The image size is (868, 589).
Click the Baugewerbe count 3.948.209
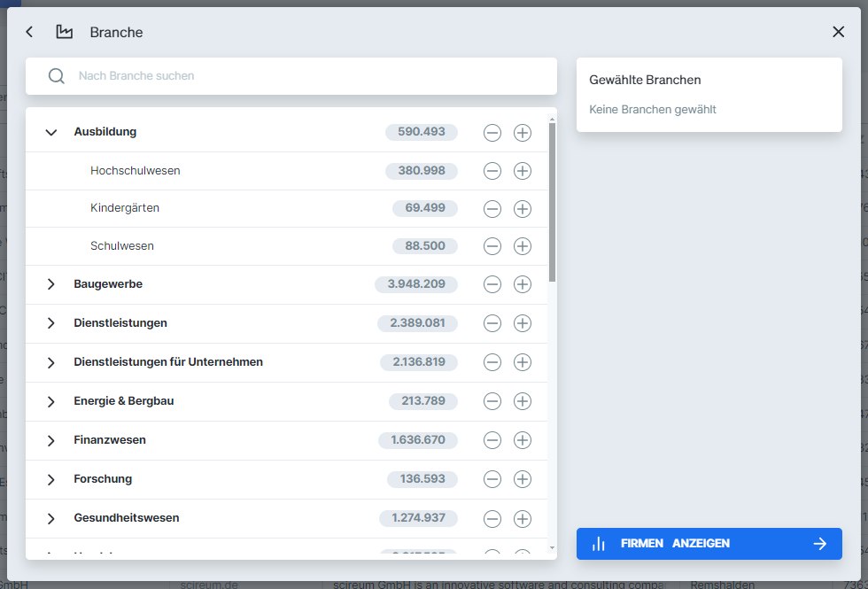(416, 284)
